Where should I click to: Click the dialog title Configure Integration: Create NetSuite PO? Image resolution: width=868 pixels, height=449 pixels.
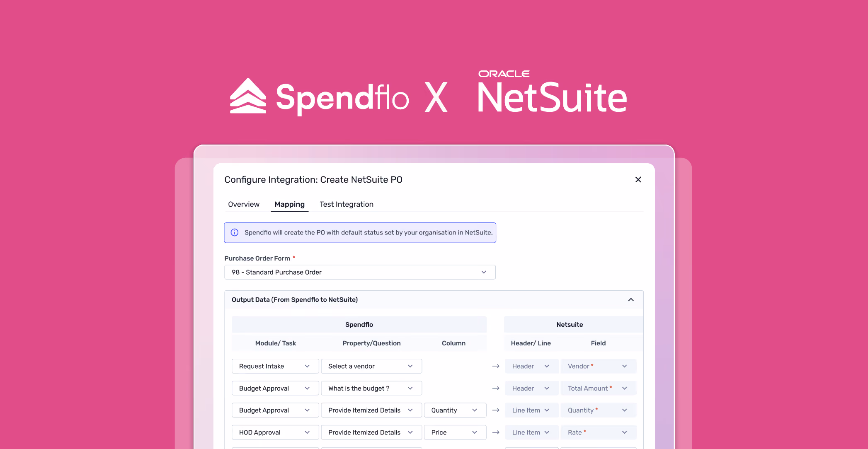(x=313, y=180)
